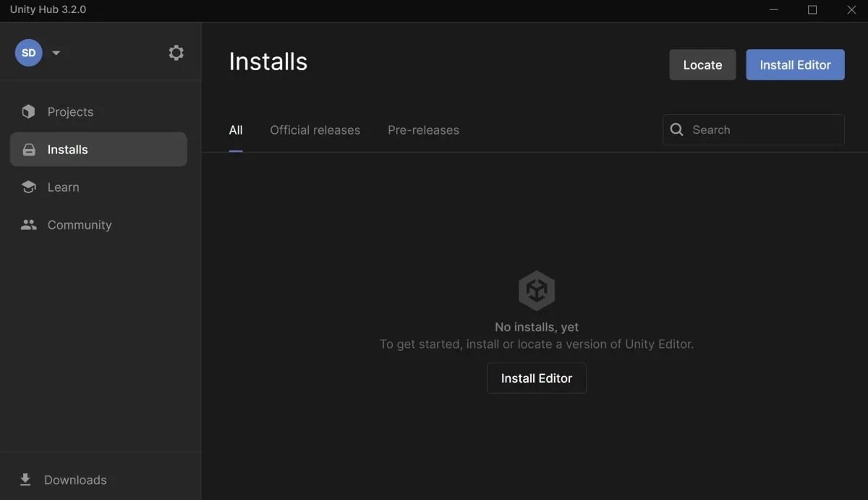
Task: Switch to the Official releases tab
Action: (315, 130)
